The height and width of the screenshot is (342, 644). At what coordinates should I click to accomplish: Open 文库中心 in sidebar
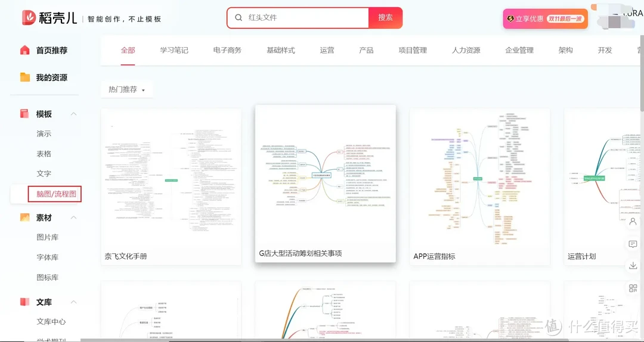51,322
